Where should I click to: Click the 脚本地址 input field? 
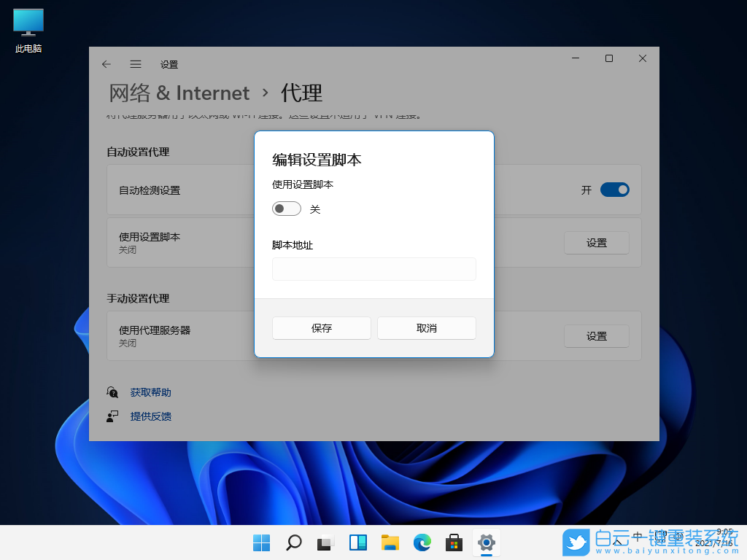pyautogui.click(x=373, y=269)
